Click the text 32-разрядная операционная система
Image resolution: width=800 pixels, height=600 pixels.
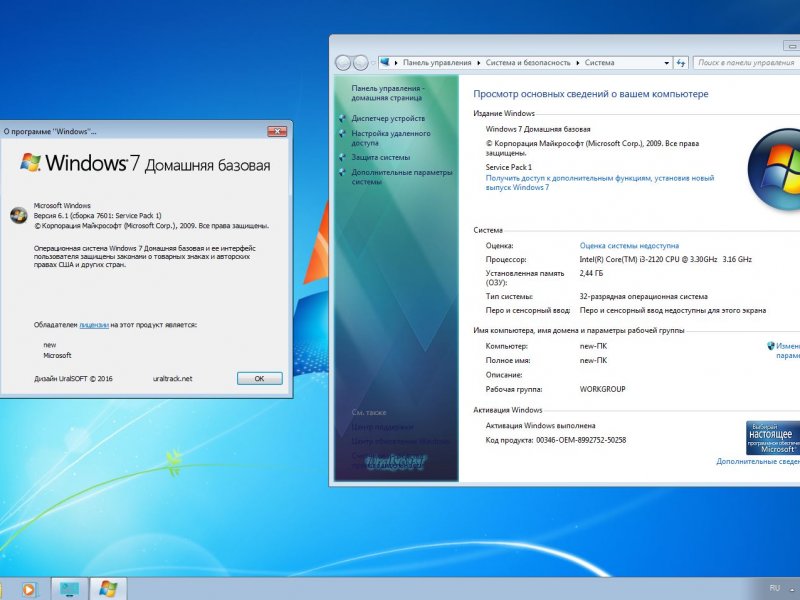643,296
